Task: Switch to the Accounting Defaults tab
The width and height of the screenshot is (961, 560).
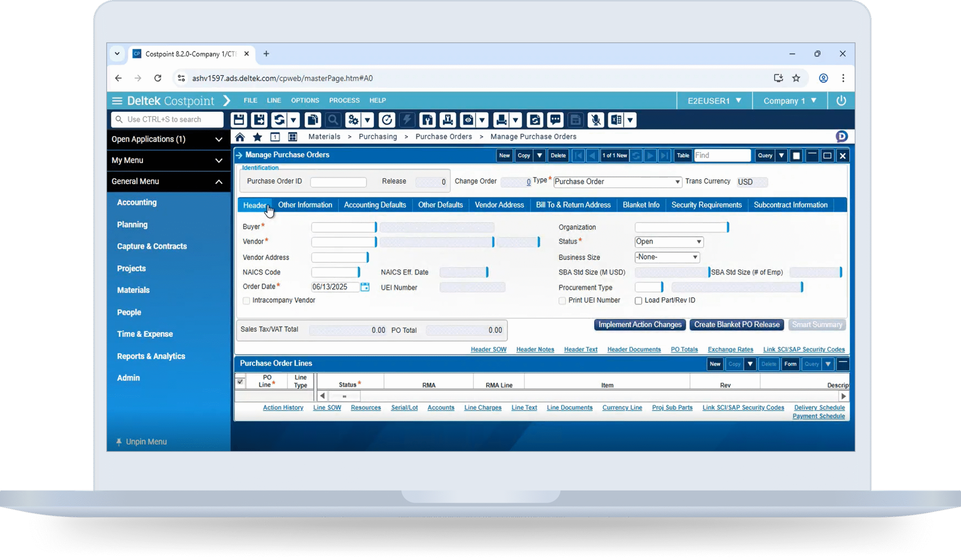Action: tap(375, 205)
